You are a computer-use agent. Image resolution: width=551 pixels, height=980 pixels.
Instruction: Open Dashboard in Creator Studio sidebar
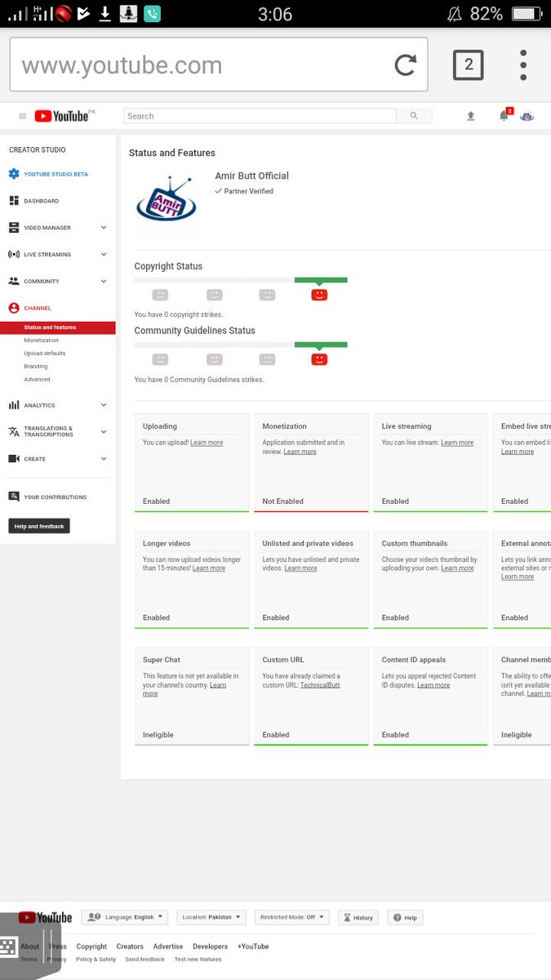tap(42, 201)
